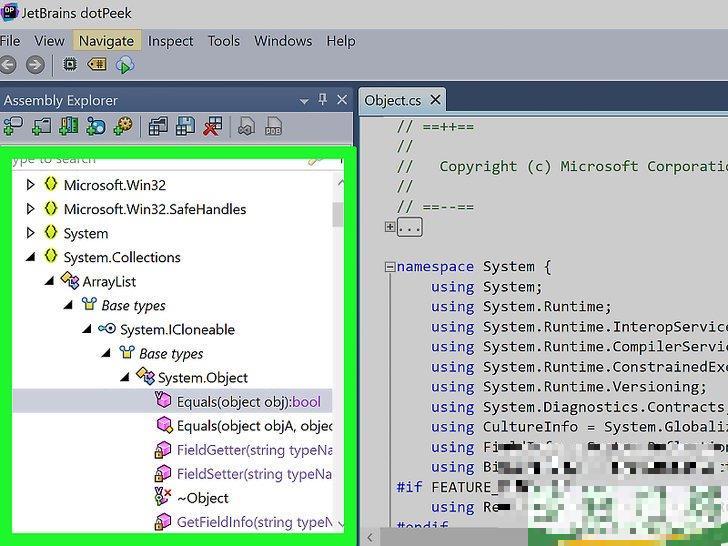Click the processor chip icon in main toolbar

coord(69,65)
